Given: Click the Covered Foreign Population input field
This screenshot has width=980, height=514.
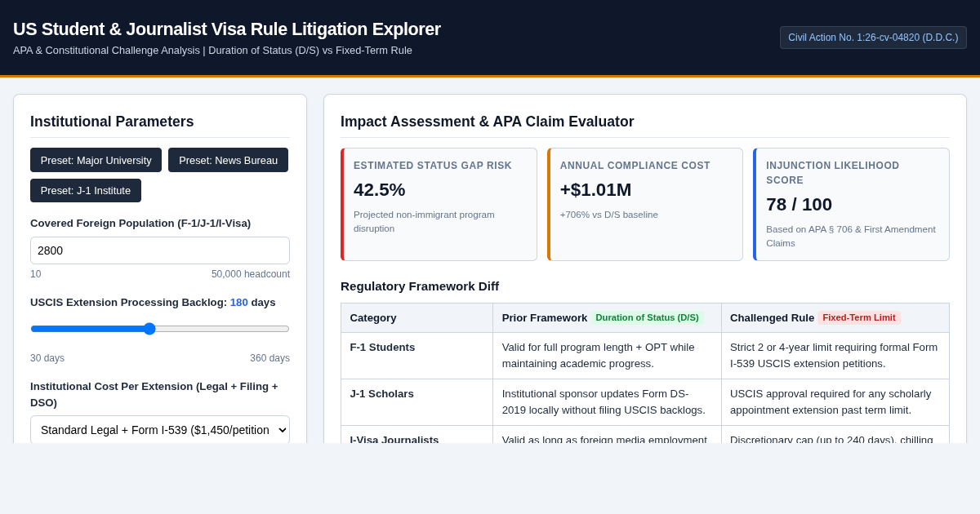Looking at the screenshot, I should [x=160, y=250].
